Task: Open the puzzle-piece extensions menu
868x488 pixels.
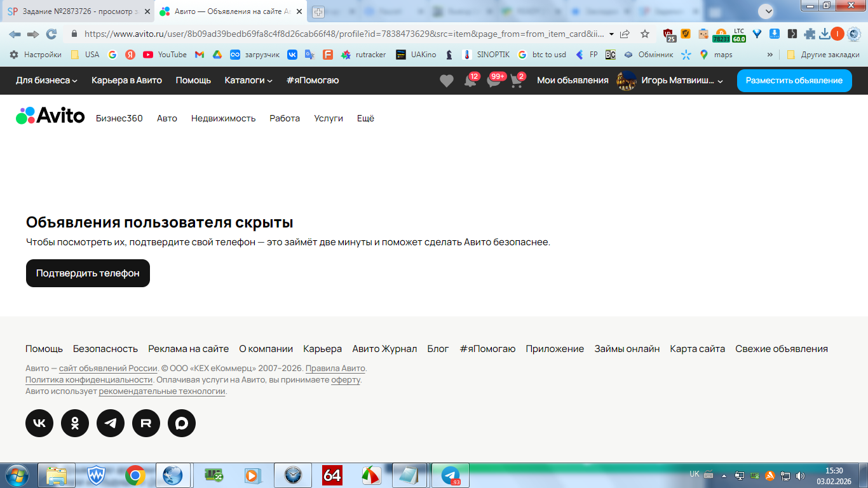Action: tap(810, 34)
